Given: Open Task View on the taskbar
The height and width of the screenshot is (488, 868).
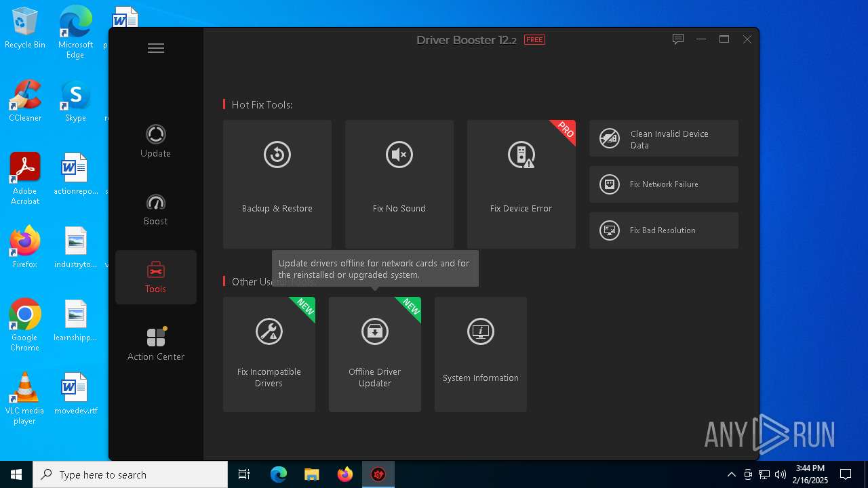Looking at the screenshot, I should (x=244, y=474).
